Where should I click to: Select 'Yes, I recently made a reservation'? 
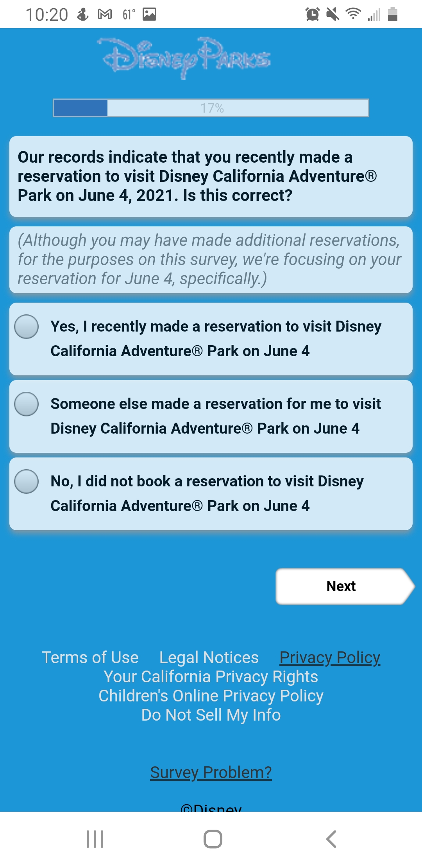211,339
